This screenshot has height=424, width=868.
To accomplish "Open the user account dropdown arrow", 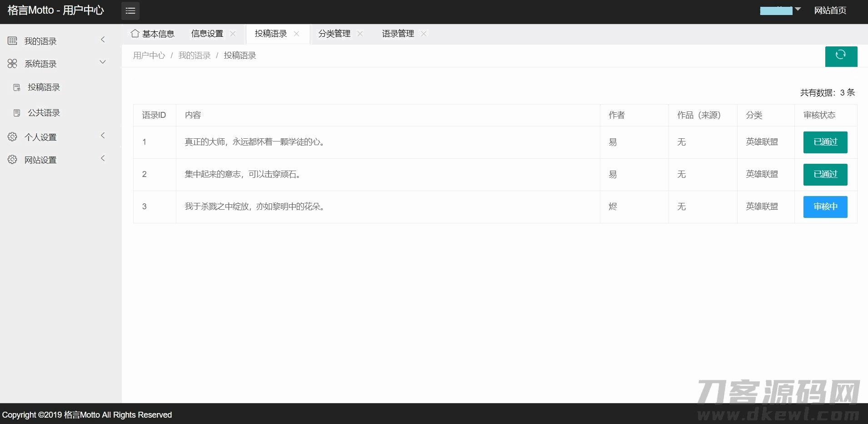I will tap(798, 10).
